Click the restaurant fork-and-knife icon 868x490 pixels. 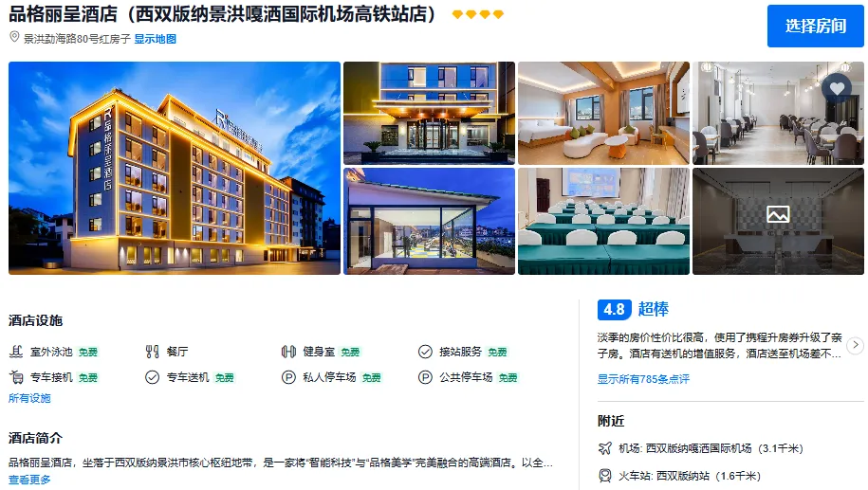pyautogui.click(x=152, y=352)
